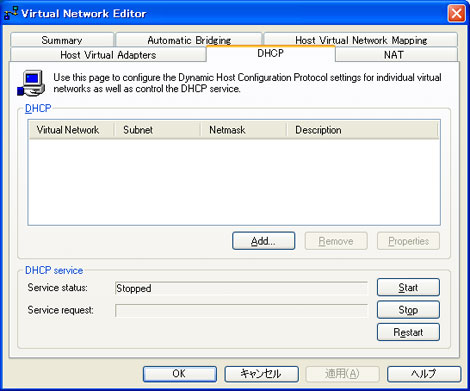Click the Add... button
Image resolution: width=470 pixels, height=391 pixels.
click(x=263, y=241)
